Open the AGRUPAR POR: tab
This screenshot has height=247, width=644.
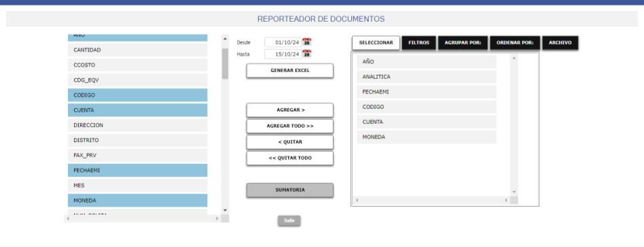pos(463,43)
